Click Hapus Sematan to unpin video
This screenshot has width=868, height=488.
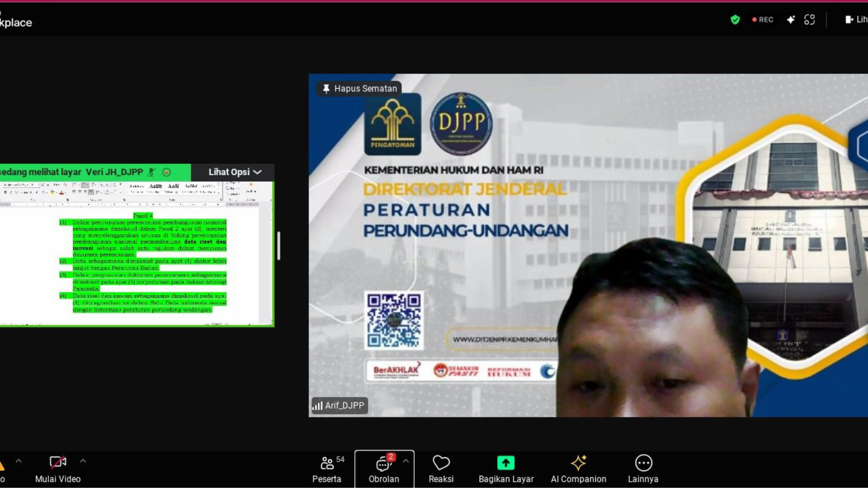pos(359,89)
